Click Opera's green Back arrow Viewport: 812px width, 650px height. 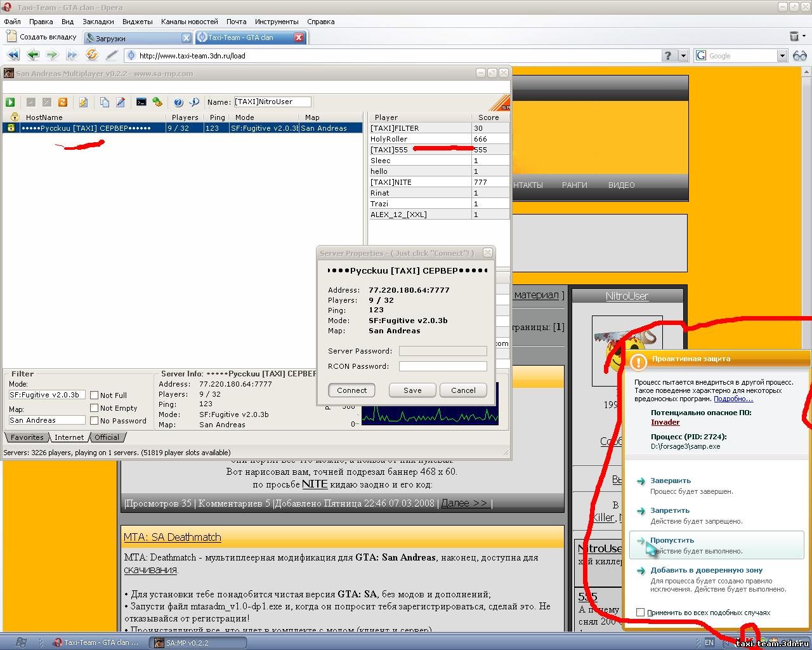click(32, 55)
